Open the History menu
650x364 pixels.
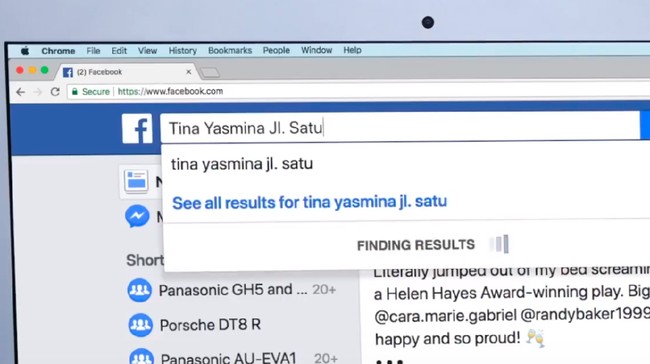pyautogui.click(x=182, y=51)
